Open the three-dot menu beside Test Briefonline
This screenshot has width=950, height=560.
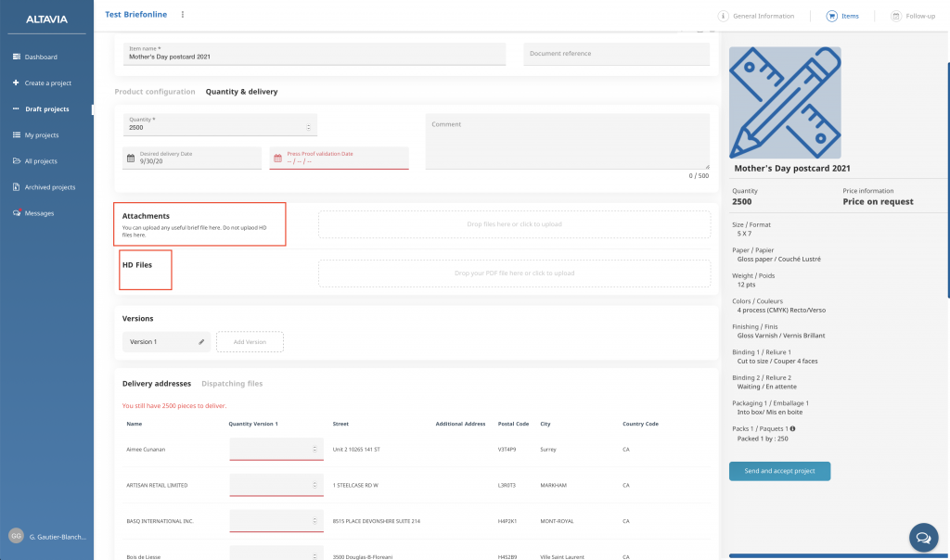pyautogui.click(x=183, y=15)
